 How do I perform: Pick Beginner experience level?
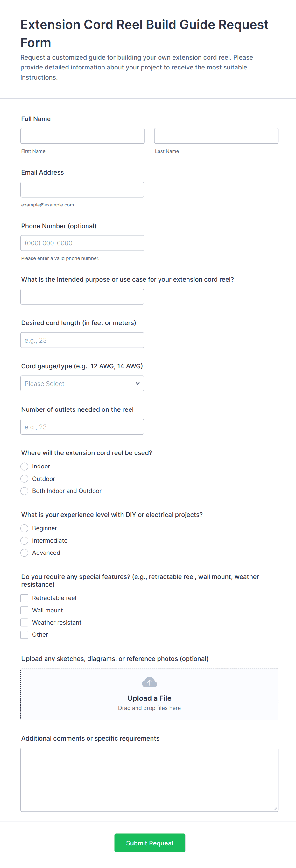(x=24, y=528)
